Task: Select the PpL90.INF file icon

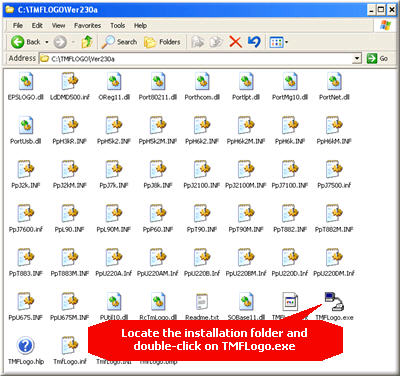Action: pyautogui.click(x=70, y=213)
